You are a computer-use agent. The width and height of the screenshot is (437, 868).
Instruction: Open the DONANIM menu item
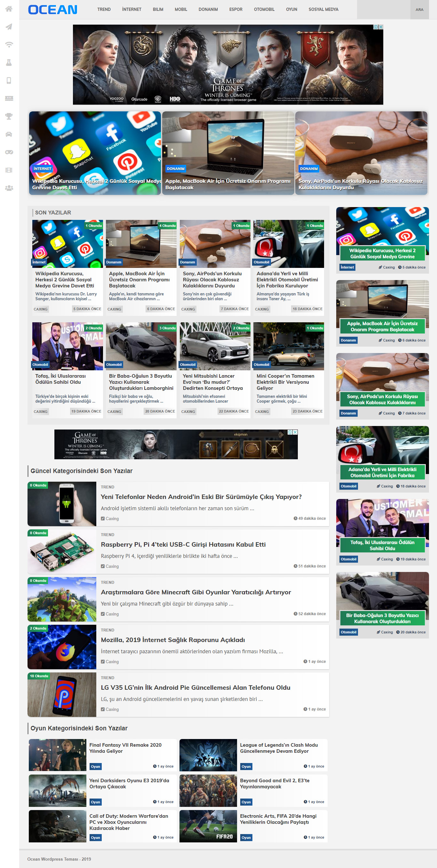[208, 9]
